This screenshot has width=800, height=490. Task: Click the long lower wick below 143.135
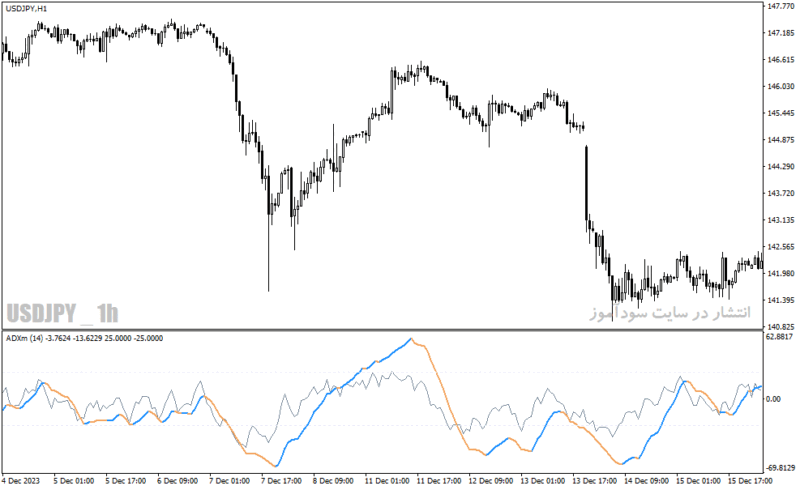click(269, 253)
